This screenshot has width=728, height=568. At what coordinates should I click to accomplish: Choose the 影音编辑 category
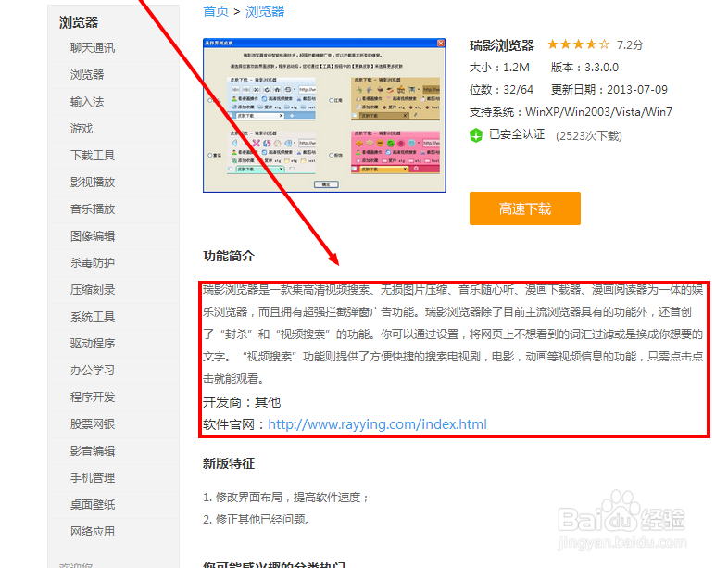93,451
